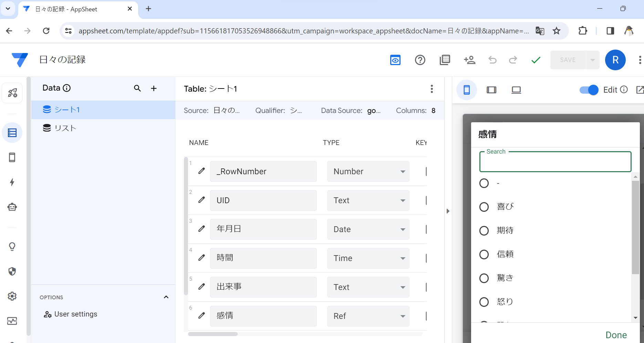Viewport: 644px width, 343px height.
Task: Open the Views phone sidebar icon
Action: [12, 157]
